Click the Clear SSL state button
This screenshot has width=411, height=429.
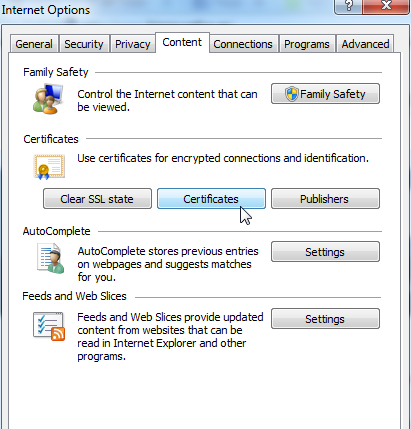coord(97,199)
